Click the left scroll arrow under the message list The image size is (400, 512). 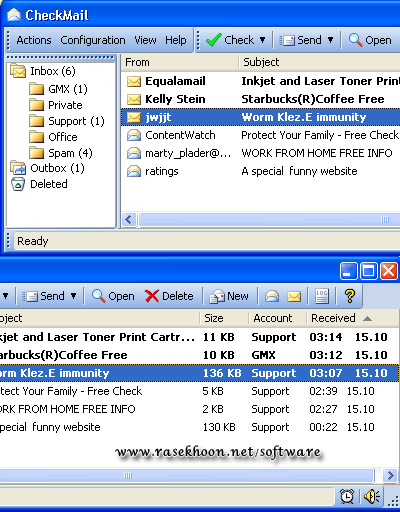129,219
